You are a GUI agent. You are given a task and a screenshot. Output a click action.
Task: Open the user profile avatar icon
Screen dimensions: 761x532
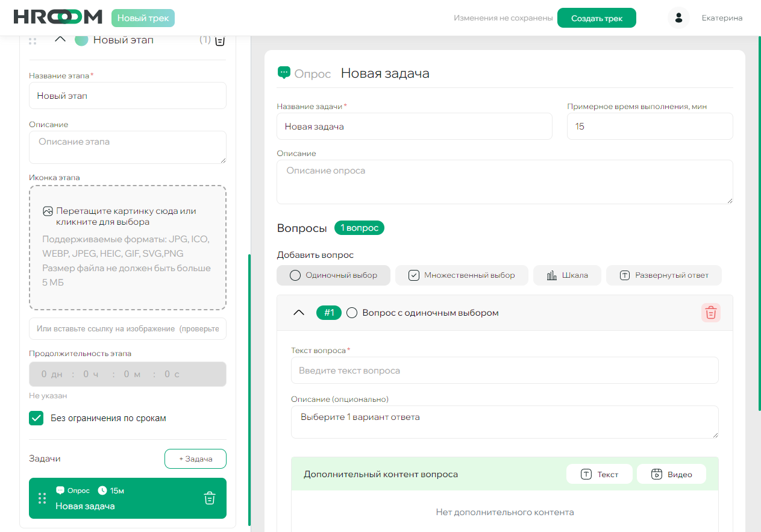678,18
